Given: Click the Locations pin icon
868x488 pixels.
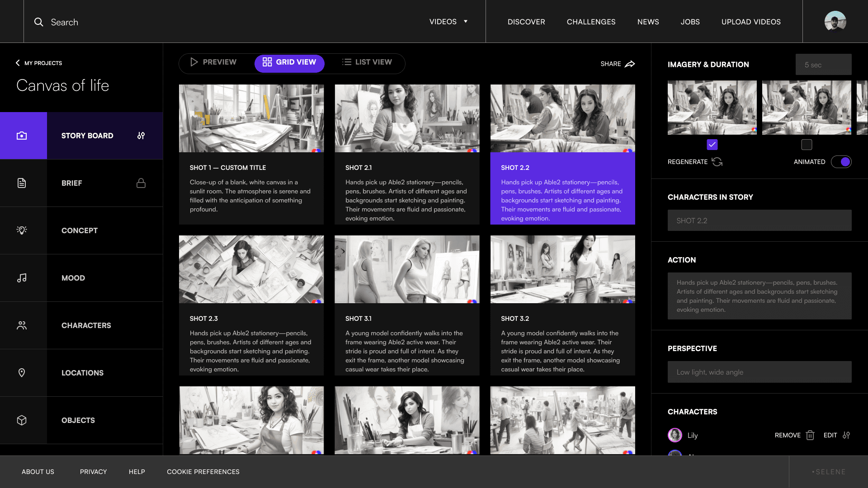Looking at the screenshot, I should click(22, 373).
